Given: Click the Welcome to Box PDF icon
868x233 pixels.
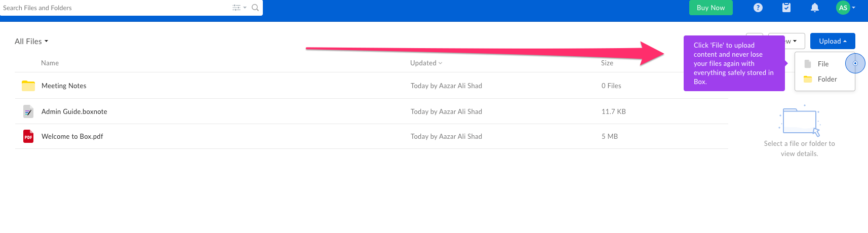Looking at the screenshot, I should point(28,136).
